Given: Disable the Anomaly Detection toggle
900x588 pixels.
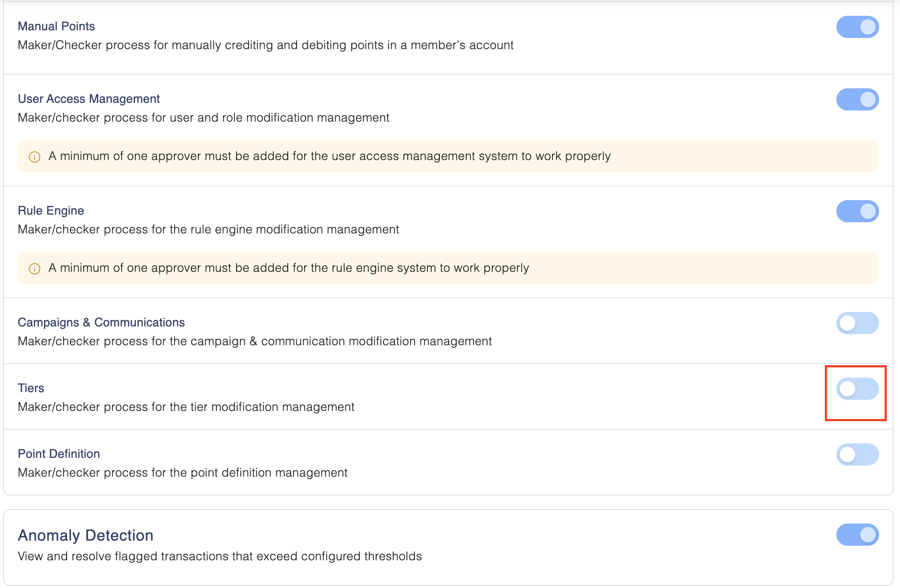Looking at the screenshot, I should click(x=857, y=535).
